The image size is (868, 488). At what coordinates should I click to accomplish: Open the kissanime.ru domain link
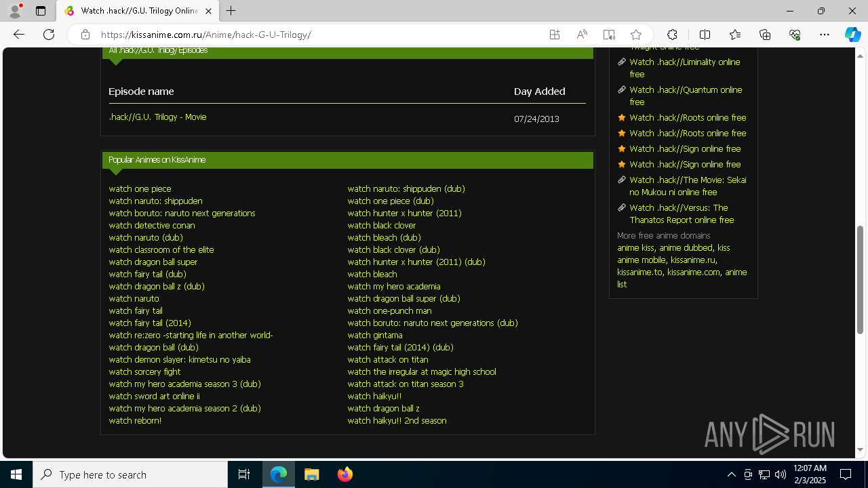coord(692,260)
